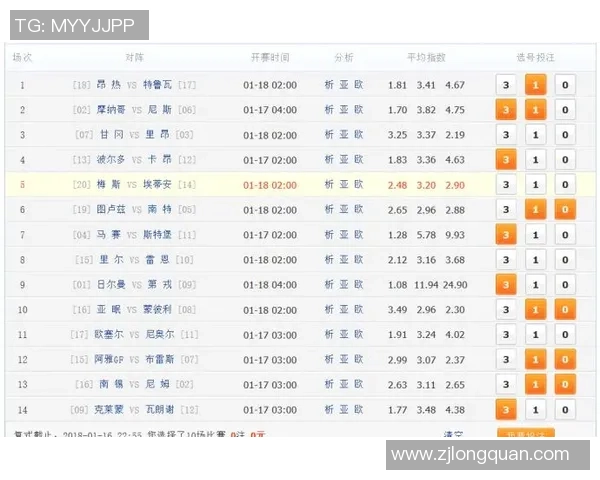The height and width of the screenshot is (480, 600).
Task: Open 析 analysis for 马赛 vs 斯特堡
Action: [x=329, y=235]
